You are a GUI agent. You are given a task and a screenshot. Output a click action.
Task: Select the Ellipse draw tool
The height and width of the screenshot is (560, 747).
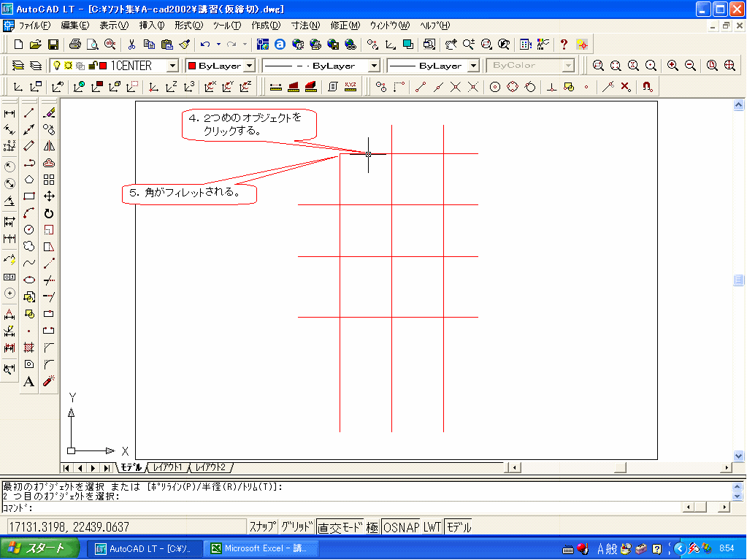click(29, 280)
